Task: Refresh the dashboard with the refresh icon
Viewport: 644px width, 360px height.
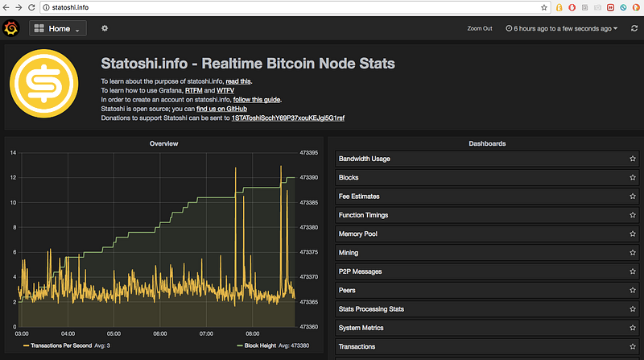Action: point(634,28)
